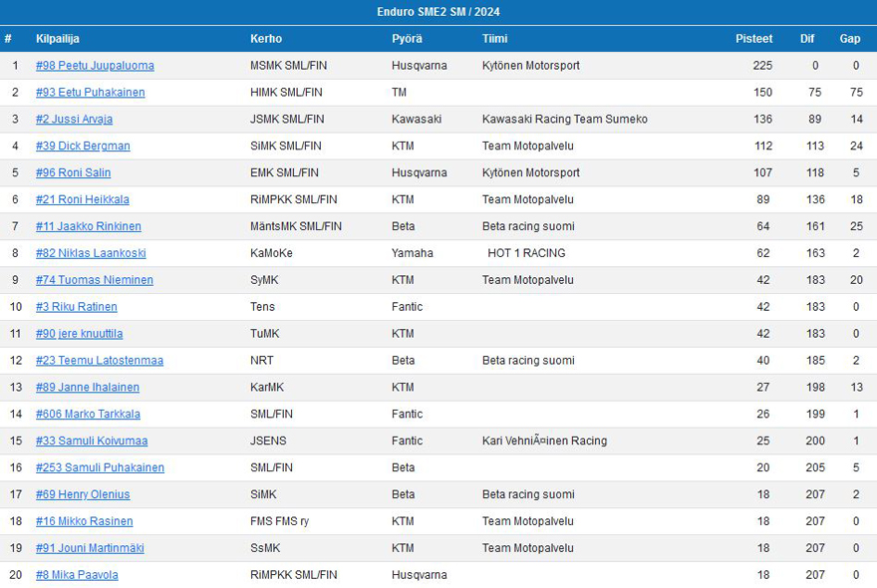The height and width of the screenshot is (588, 877).
Task: Select club cell JSMK SML/FIN
Action: coord(287,120)
